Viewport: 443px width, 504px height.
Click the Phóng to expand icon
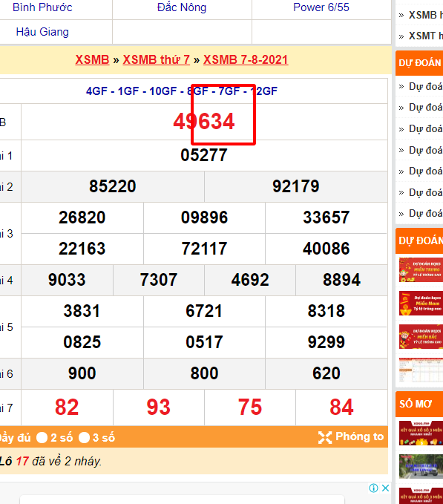coord(325,437)
